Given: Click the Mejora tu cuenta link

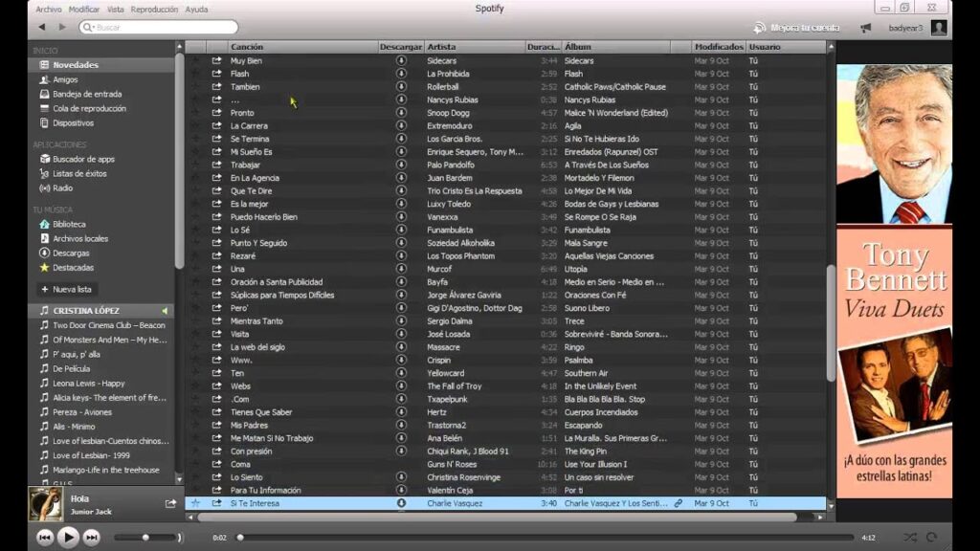Looking at the screenshot, I should (x=797, y=28).
